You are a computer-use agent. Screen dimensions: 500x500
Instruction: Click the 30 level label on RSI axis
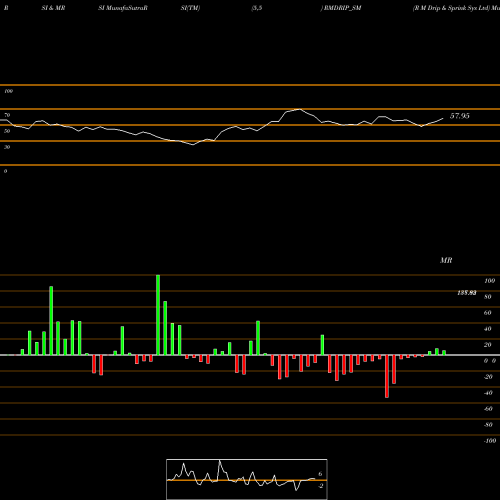tap(7, 147)
